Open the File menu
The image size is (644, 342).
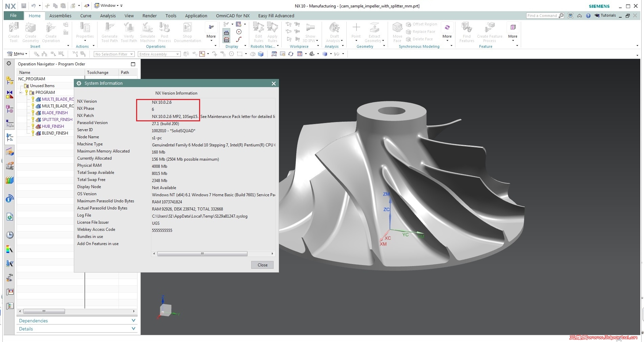(x=14, y=16)
